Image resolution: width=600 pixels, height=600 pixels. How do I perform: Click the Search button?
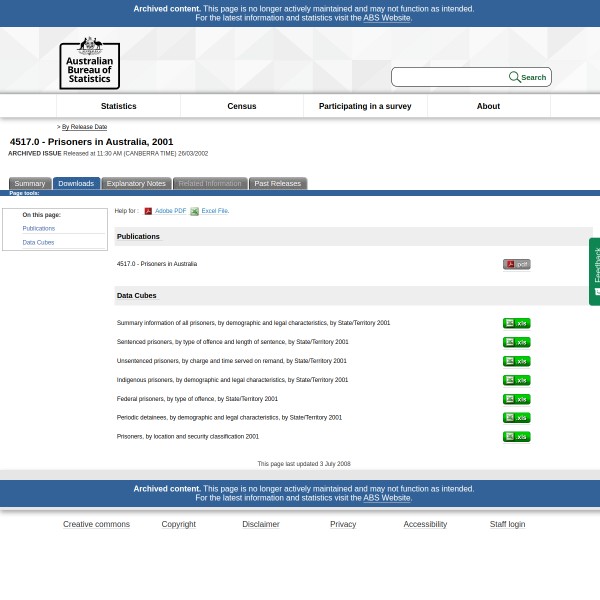pyautogui.click(x=528, y=77)
